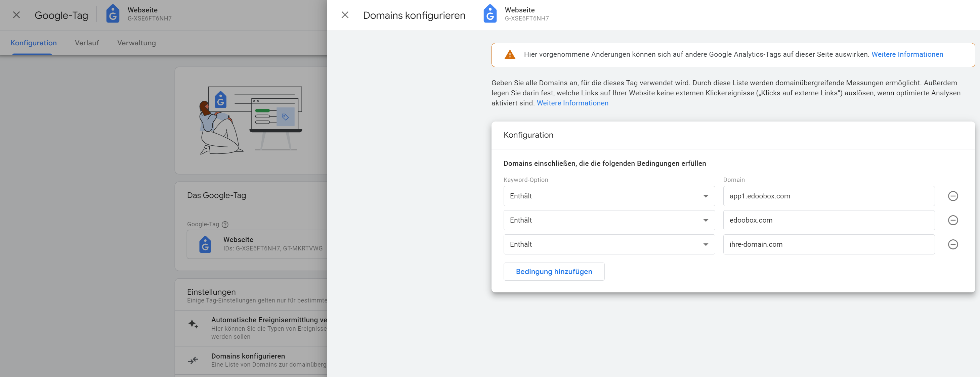Click Bedingung hinzufügen button

tap(554, 272)
